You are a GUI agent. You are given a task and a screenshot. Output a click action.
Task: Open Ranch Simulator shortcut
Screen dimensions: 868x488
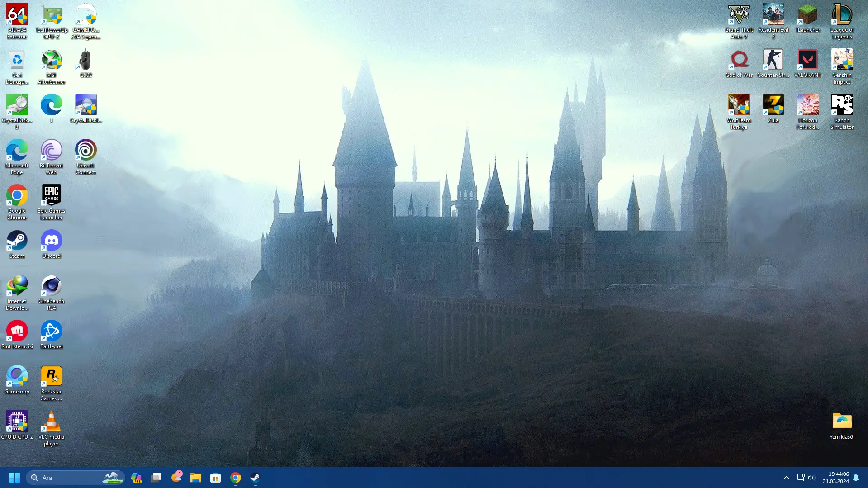click(842, 112)
